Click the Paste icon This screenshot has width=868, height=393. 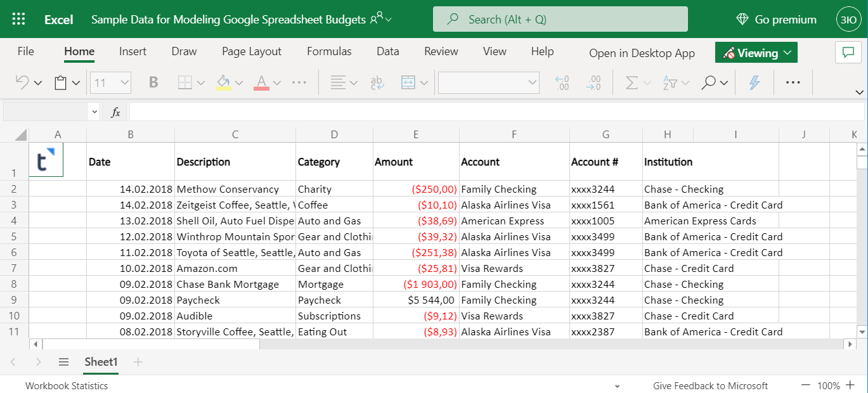(62, 82)
